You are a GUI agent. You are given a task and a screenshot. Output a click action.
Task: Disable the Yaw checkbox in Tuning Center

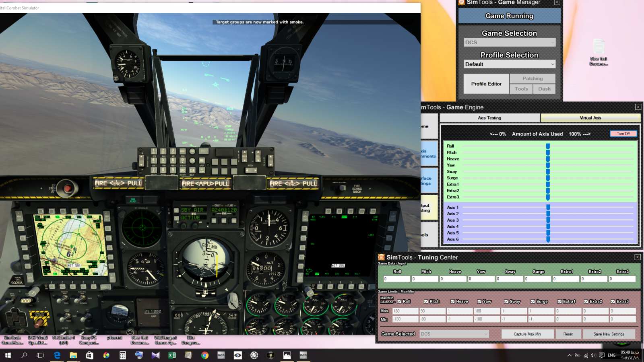479,301
